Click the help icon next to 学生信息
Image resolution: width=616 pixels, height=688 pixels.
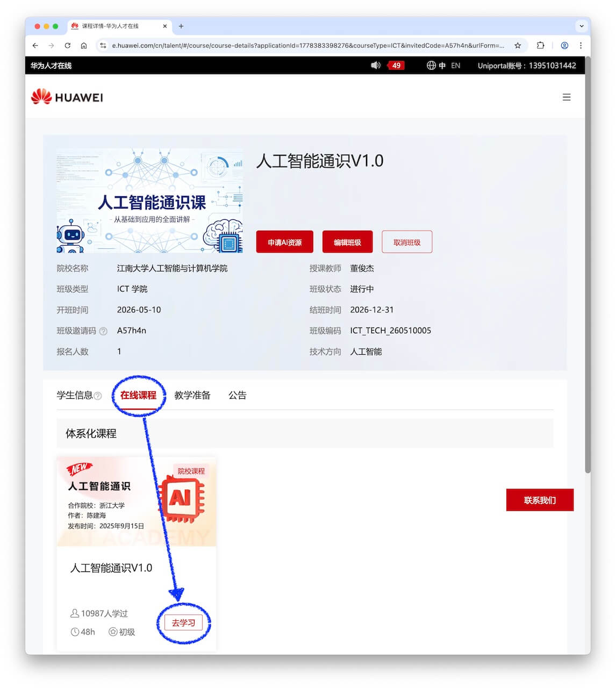(x=98, y=396)
